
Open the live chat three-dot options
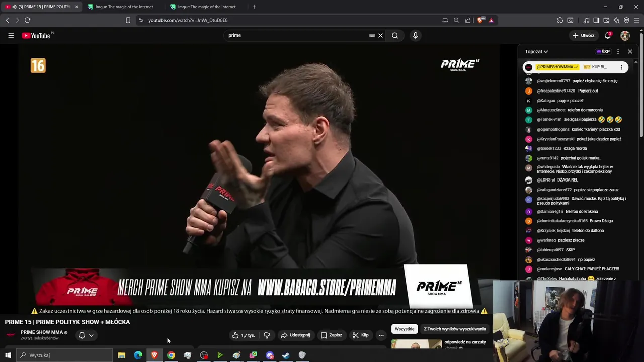click(x=618, y=51)
